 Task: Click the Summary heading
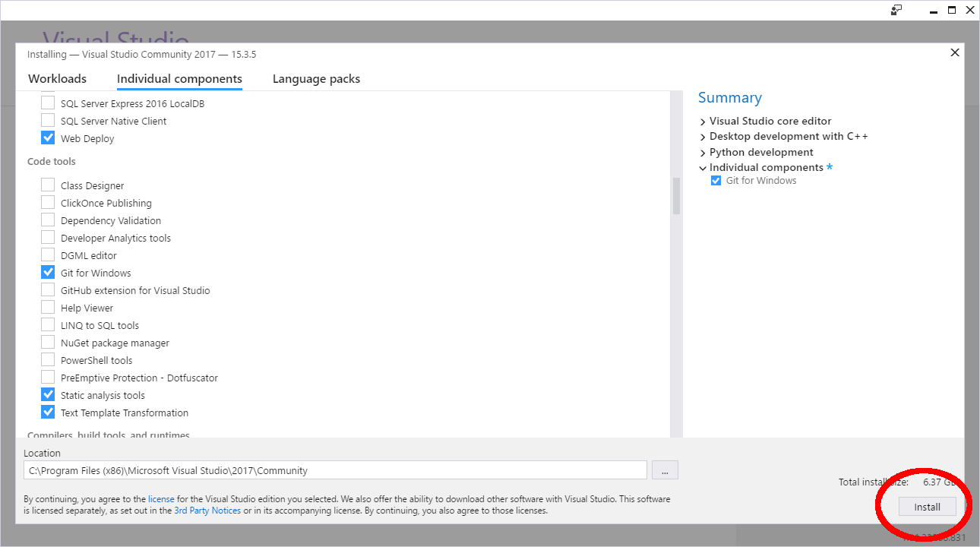click(730, 98)
